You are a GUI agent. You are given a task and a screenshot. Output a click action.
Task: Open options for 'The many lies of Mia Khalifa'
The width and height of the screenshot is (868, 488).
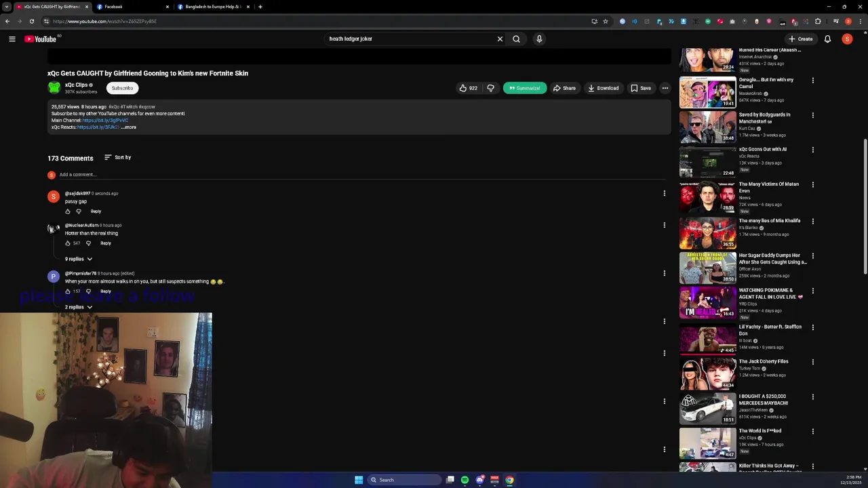tap(812, 221)
